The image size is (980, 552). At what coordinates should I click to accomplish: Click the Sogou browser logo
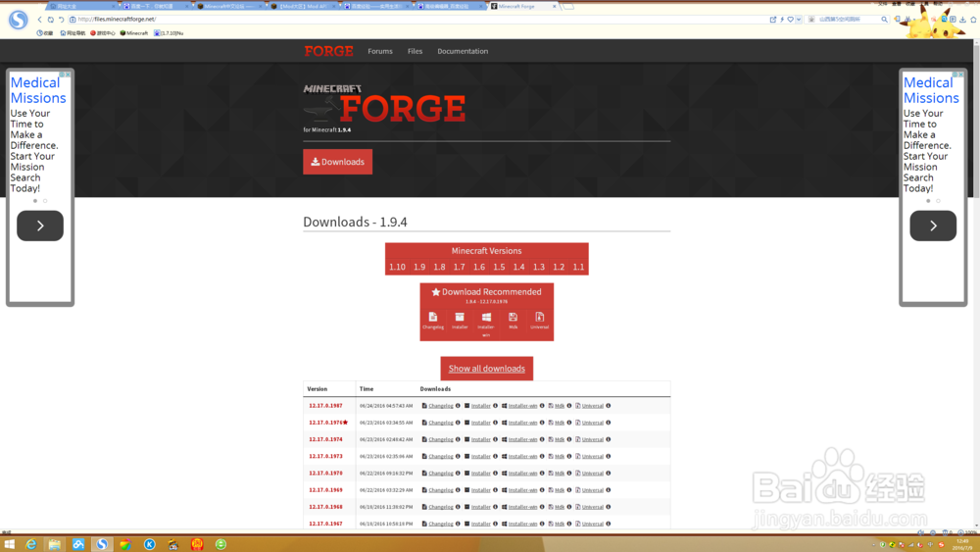point(18,20)
